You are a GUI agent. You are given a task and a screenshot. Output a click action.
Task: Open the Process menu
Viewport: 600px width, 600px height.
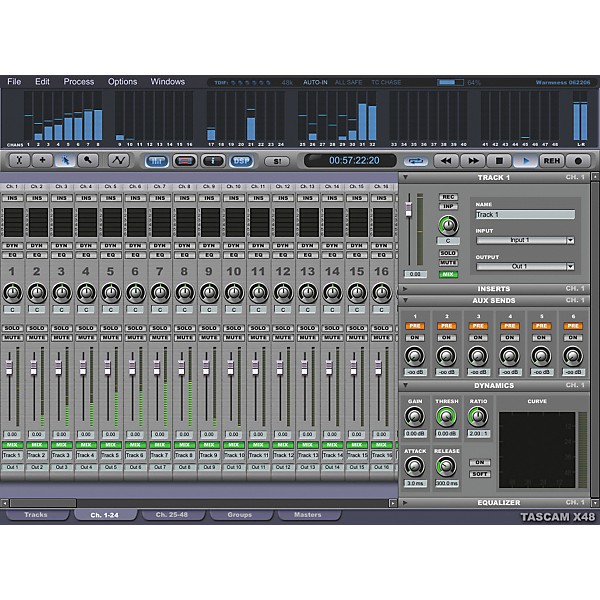click(x=78, y=82)
